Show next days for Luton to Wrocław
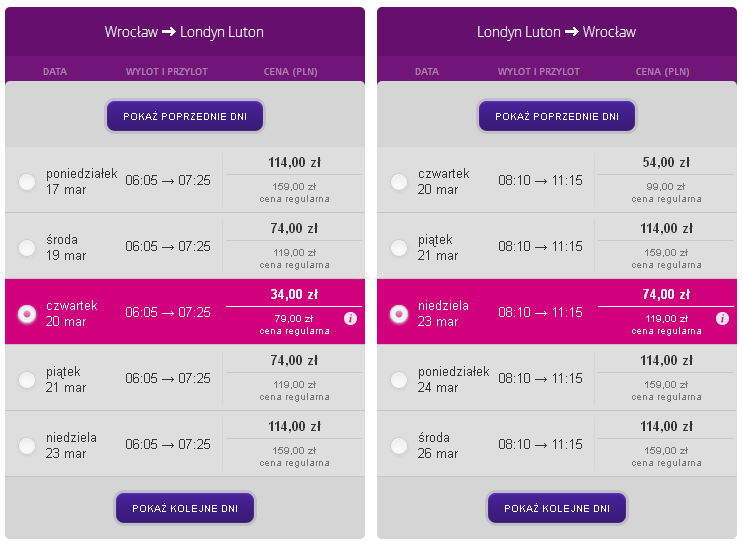Image resolution: width=743 pixels, height=546 pixels. (557, 508)
